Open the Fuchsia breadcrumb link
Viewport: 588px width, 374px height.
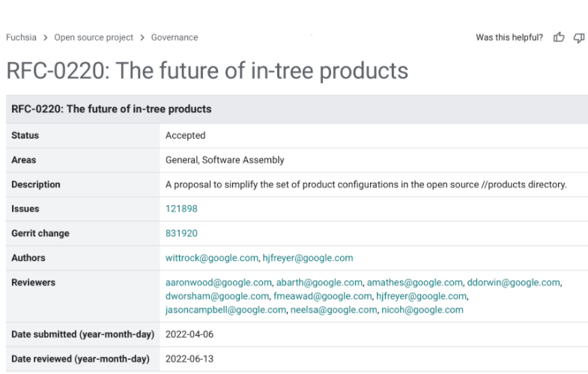point(21,37)
